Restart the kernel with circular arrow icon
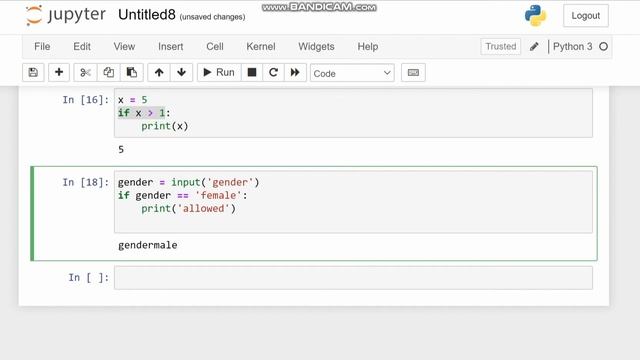This screenshot has width=640, height=360. pos(273,73)
